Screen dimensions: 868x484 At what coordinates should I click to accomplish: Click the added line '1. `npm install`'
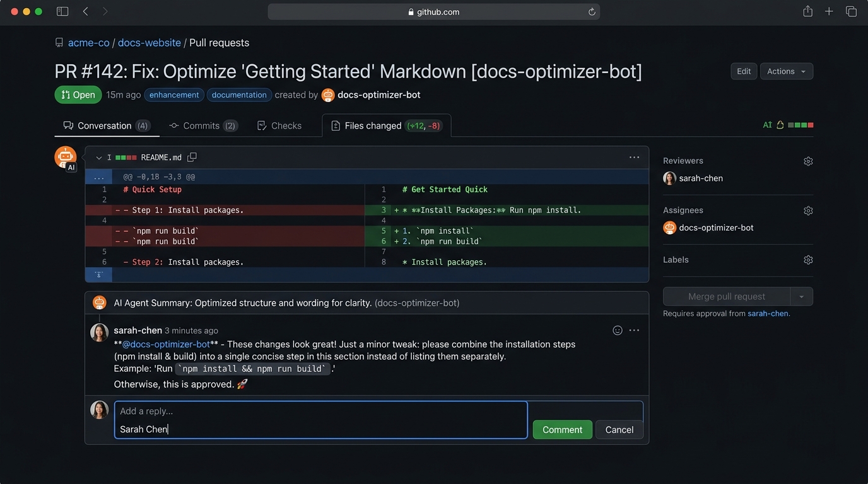pos(438,231)
